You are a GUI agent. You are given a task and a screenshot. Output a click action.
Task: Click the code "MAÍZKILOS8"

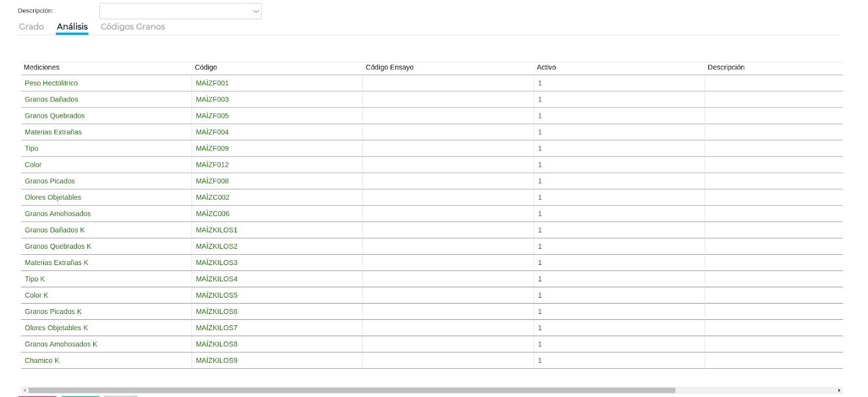tap(216, 344)
